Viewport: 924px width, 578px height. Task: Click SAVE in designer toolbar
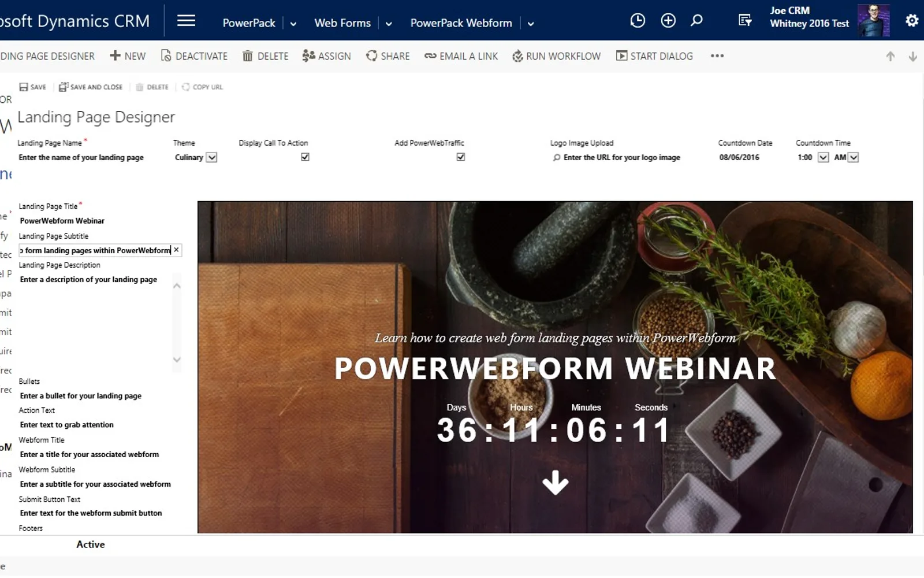click(x=32, y=87)
